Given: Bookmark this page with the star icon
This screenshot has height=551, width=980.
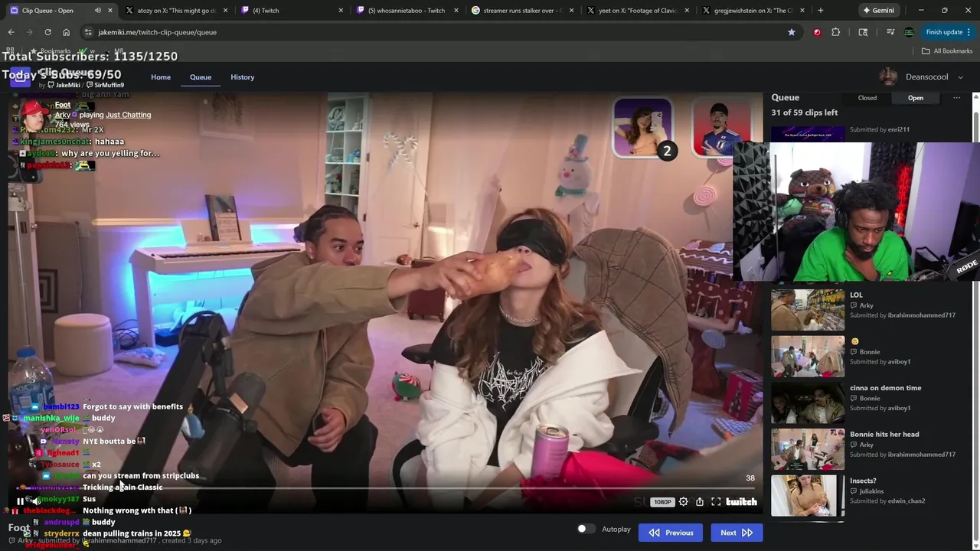Looking at the screenshot, I should click(x=791, y=32).
